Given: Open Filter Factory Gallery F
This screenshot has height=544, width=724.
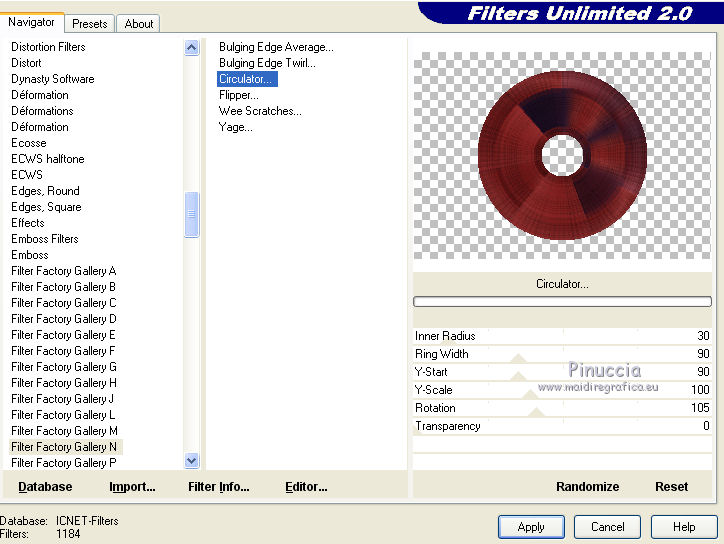Looking at the screenshot, I should pos(63,351).
